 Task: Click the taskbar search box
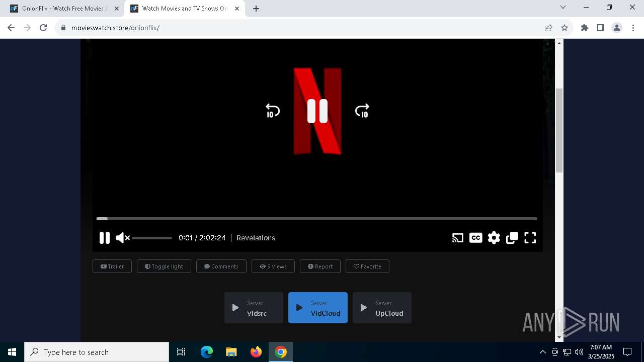pos(97,352)
